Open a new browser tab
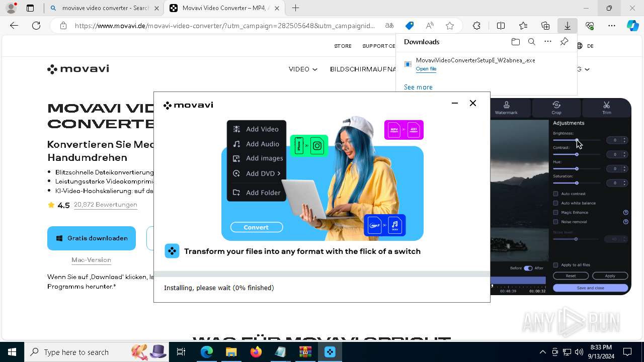The height and width of the screenshot is (362, 644). 296,8
